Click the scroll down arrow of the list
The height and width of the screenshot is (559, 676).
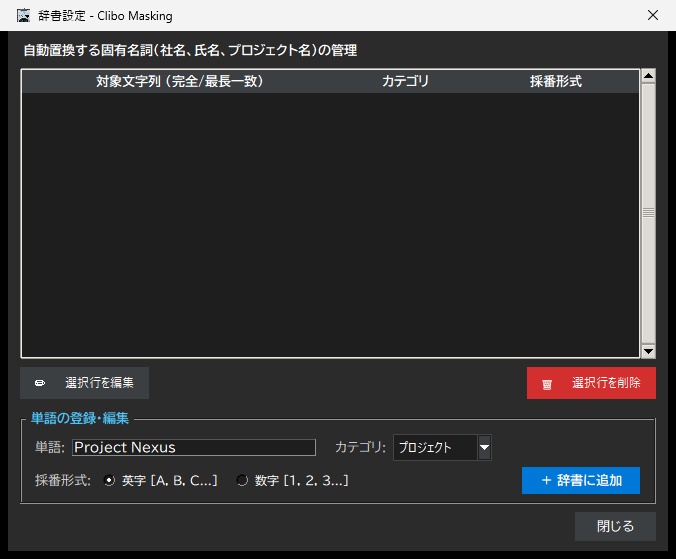(x=648, y=351)
